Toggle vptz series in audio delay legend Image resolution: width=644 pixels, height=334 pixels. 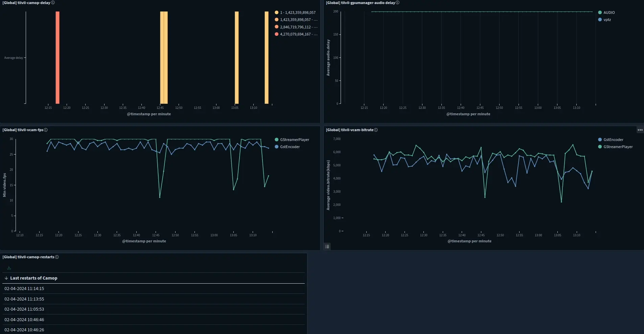607,20
